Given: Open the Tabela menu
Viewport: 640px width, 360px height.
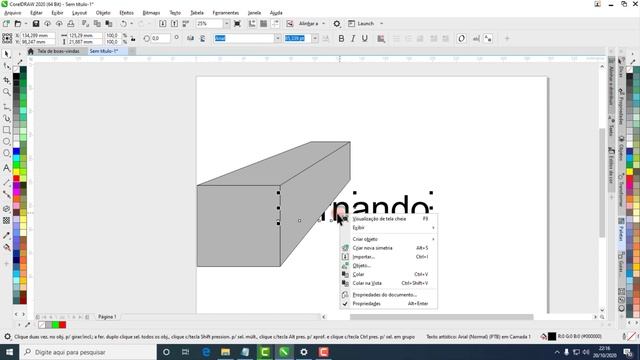Looking at the screenshot, I should coord(197,13).
